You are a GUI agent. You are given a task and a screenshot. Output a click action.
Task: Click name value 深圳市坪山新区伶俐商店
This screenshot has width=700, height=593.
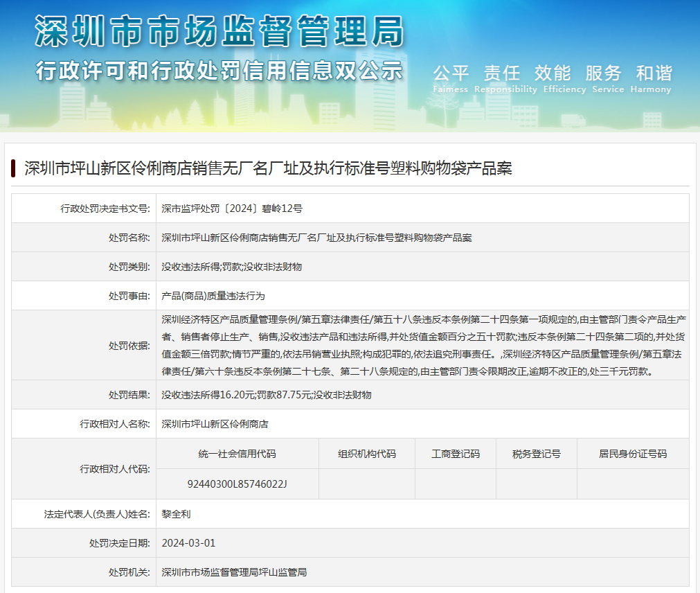215,424
